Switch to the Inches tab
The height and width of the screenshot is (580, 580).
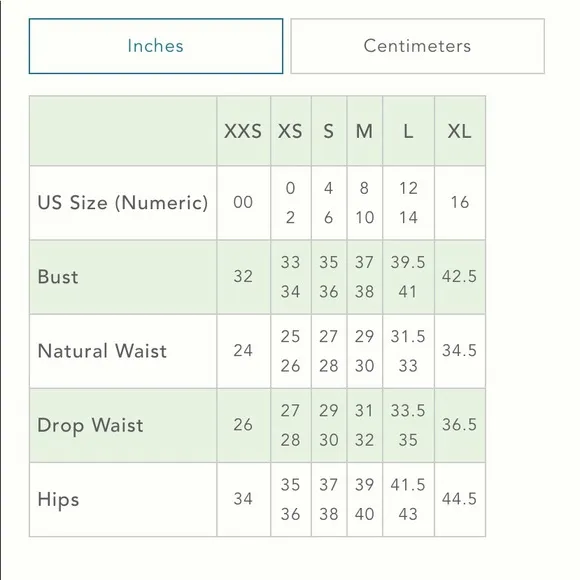(x=156, y=46)
